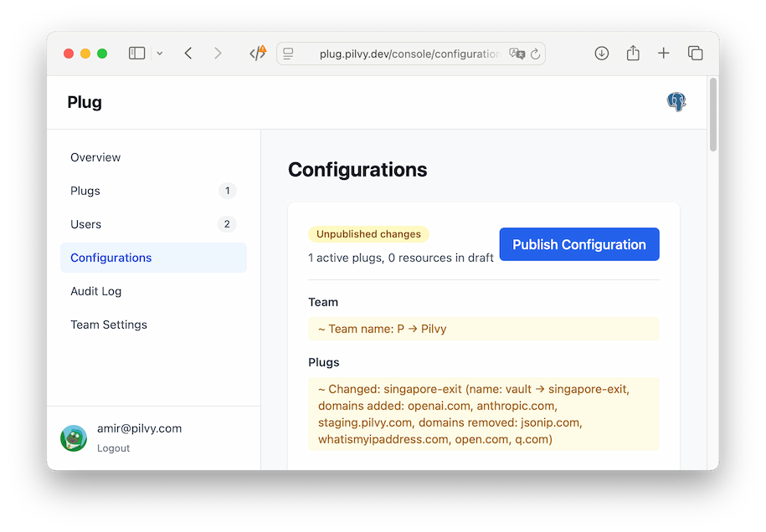Open the Downloads icon in the toolbar

click(x=601, y=53)
